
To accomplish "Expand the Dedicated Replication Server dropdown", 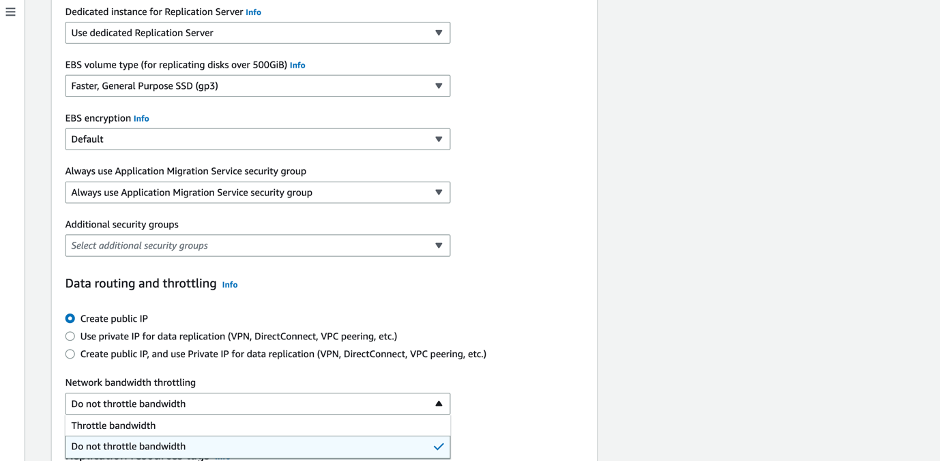I will (x=257, y=33).
